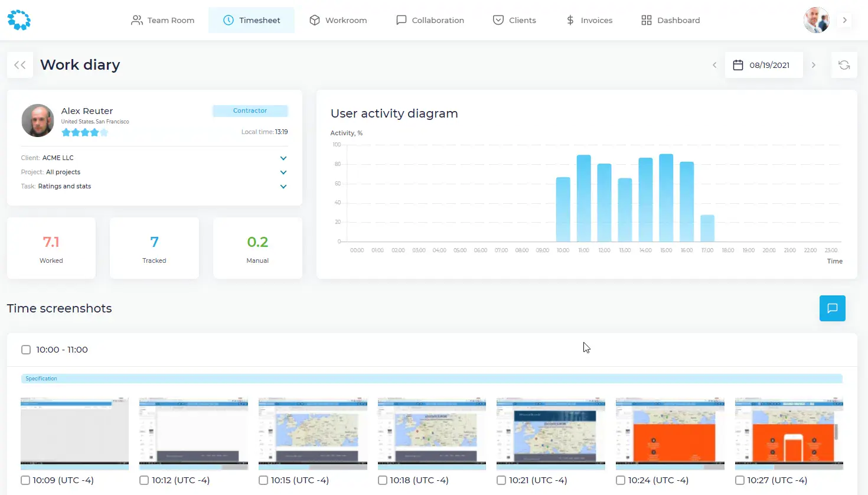Open the 08/19/2021 date picker field
This screenshot has width=868, height=495.
(x=763, y=65)
